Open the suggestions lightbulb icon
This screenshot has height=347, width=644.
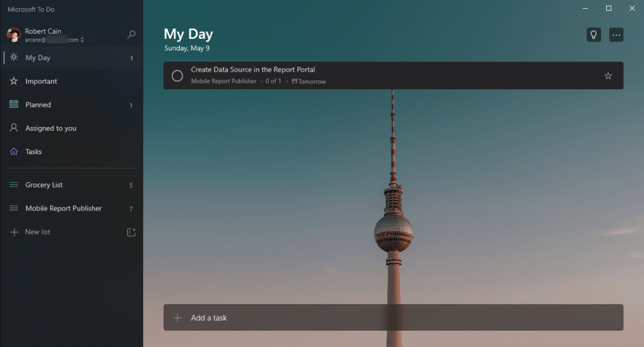(x=593, y=35)
